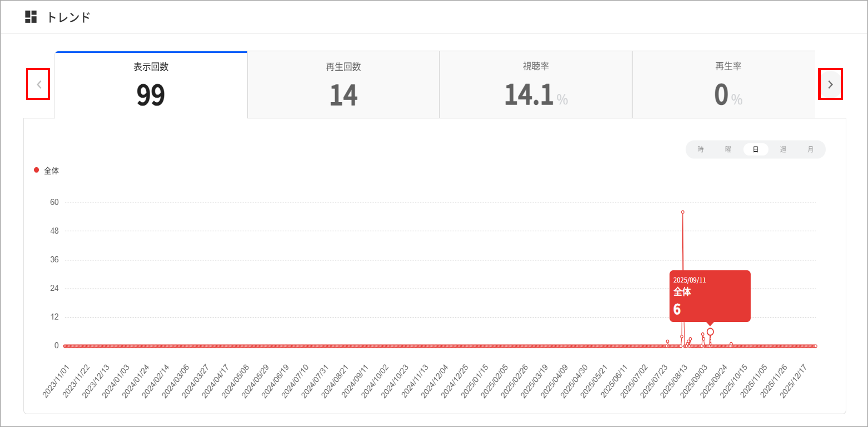This screenshot has height=427, width=868.
Task: Click the peak data point near 60
Action: click(683, 212)
